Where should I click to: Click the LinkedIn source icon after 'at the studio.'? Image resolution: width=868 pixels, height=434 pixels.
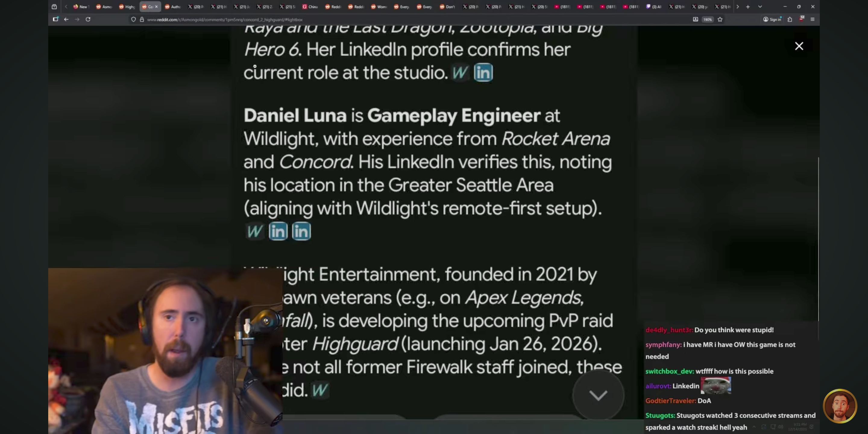[x=483, y=72]
